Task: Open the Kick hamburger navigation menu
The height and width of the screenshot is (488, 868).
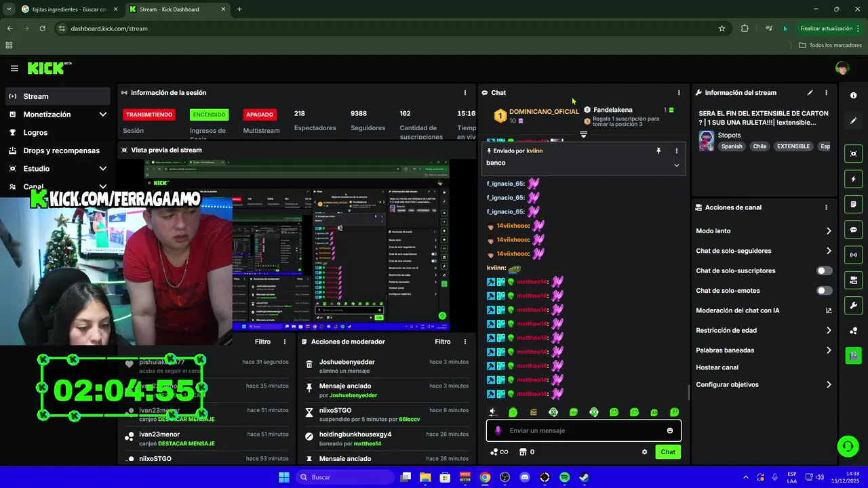Action: click(14, 68)
